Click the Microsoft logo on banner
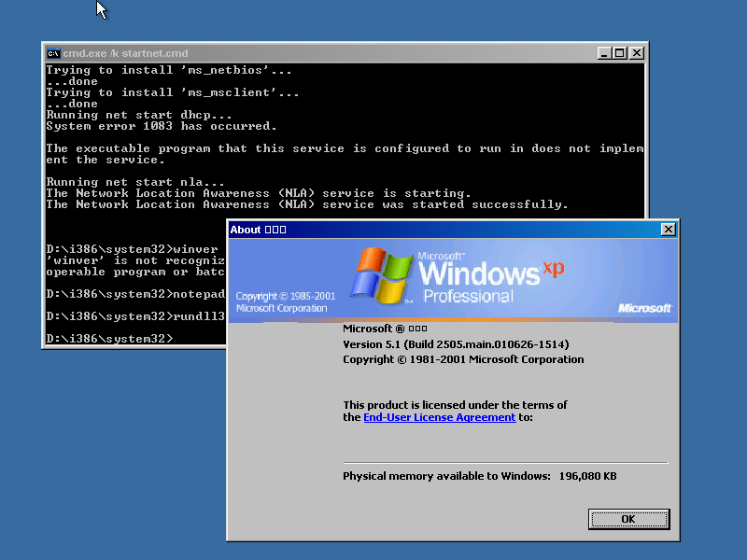 coord(644,308)
